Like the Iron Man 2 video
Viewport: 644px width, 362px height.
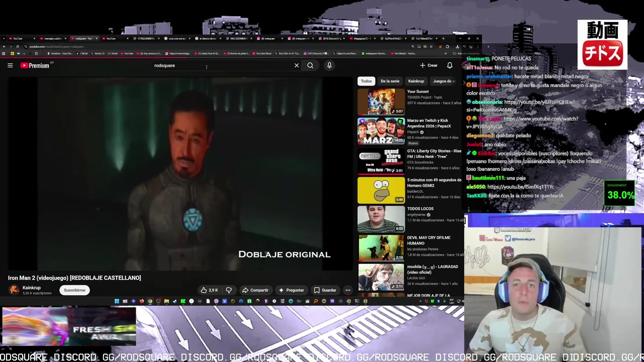coord(209,290)
